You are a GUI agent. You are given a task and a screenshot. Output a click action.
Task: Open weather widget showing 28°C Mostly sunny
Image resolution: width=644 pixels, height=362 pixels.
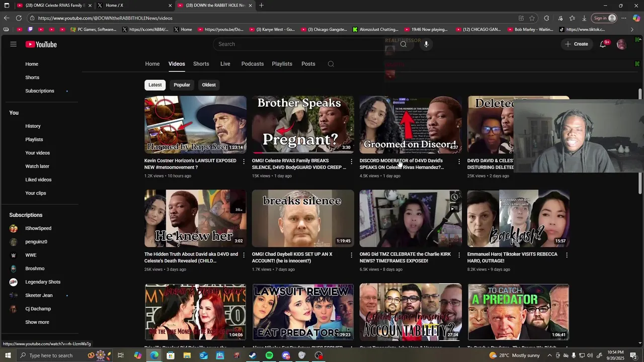coord(514,355)
